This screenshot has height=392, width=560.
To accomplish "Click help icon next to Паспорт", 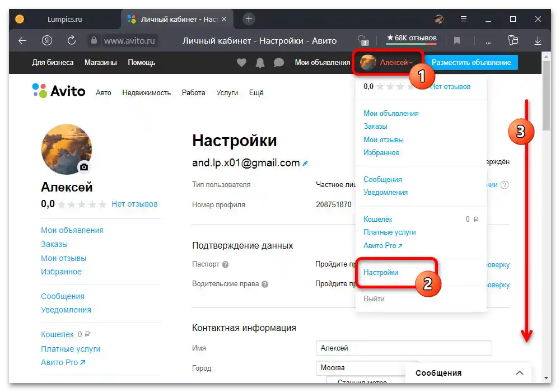I will [225, 264].
